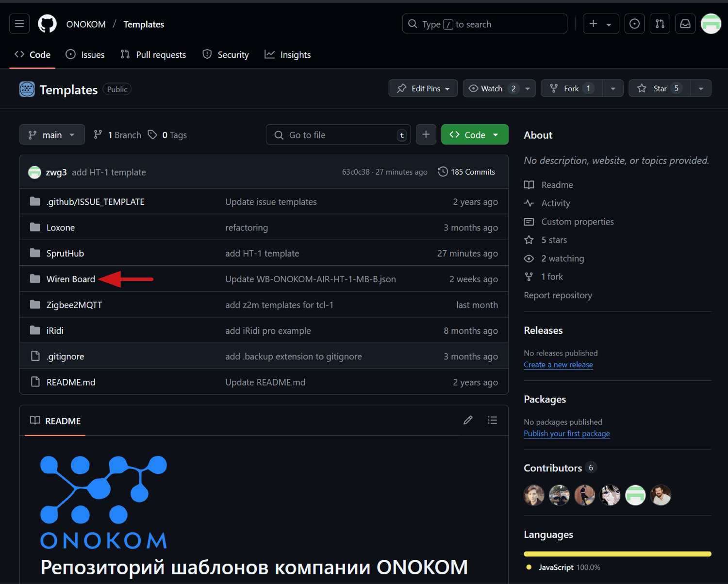728x584 pixels.
Task: Open the star lists dropdown arrow
Action: (x=701, y=88)
